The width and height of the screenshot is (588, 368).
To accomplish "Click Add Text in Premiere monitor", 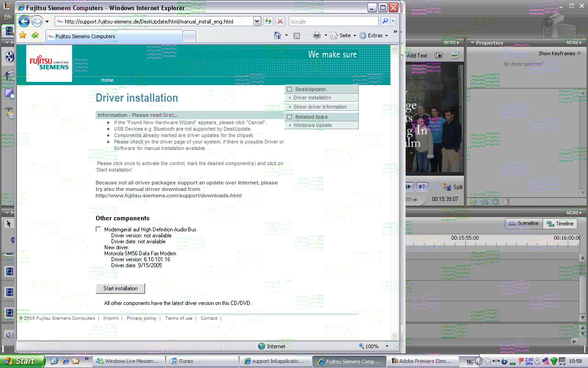I will (x=417, y=55).
